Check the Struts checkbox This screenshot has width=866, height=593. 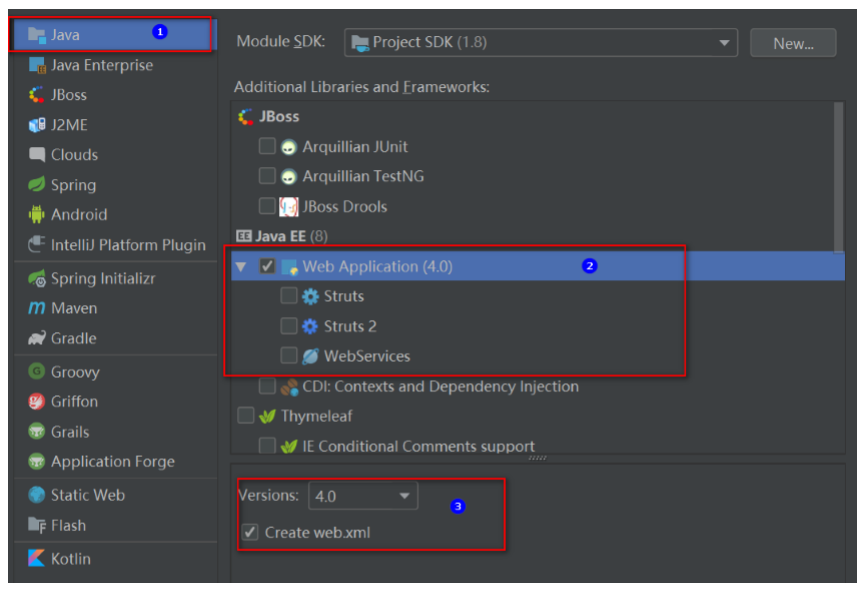289,296
